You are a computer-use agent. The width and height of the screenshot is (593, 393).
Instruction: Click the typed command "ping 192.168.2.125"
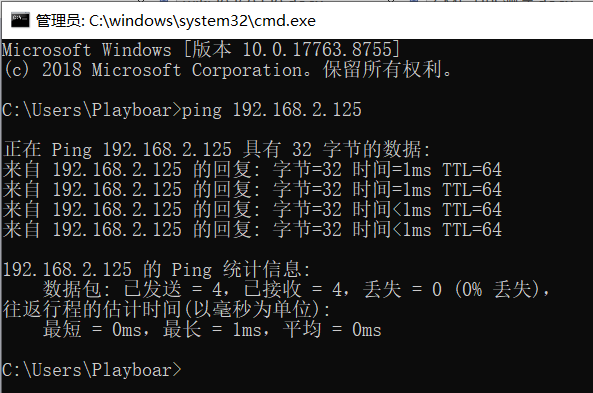[272, 110]
